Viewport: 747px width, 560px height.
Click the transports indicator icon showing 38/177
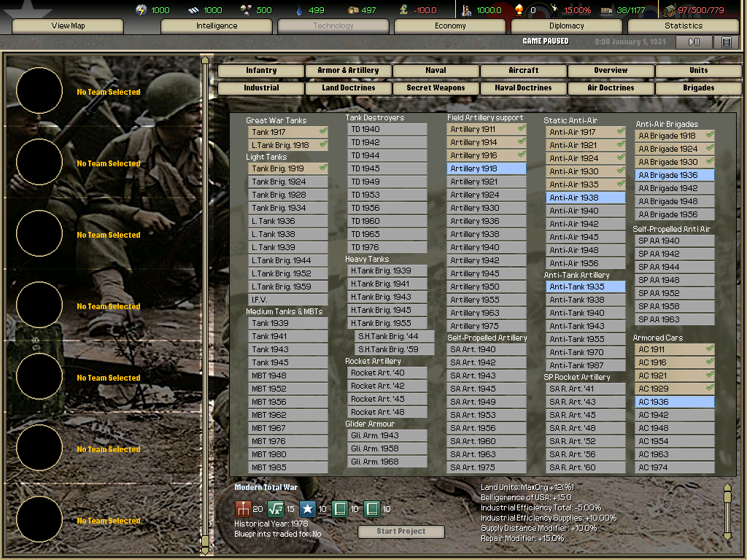click(608, 10)
